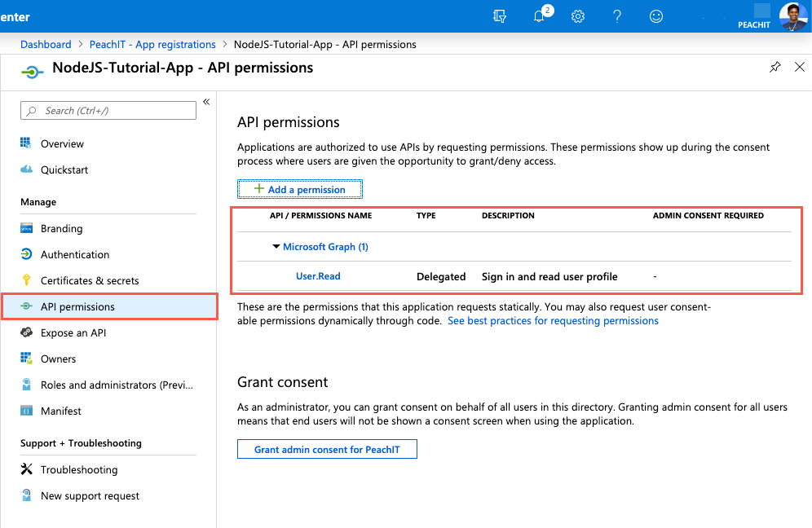The image size is (812, 528).
Task: Click the Branding icon
Action: pos(26,228)
